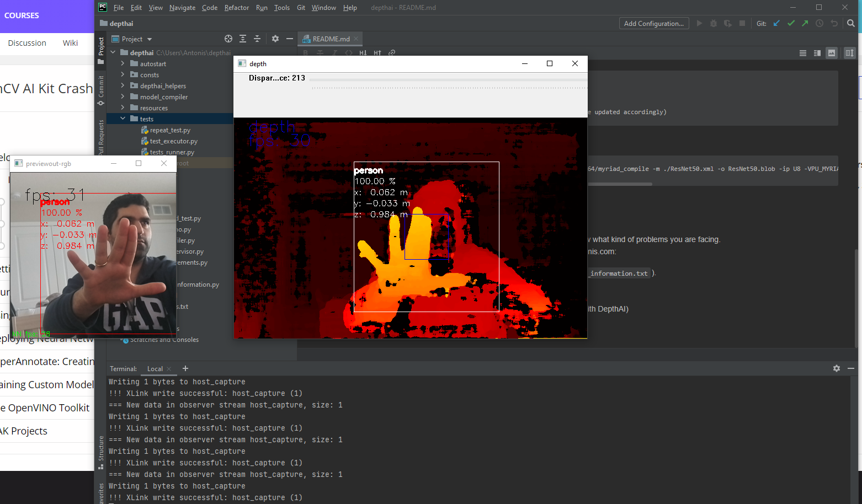862x504 pixels.
Task: Hide the Project tool window
Action: (x=289, y=39)
